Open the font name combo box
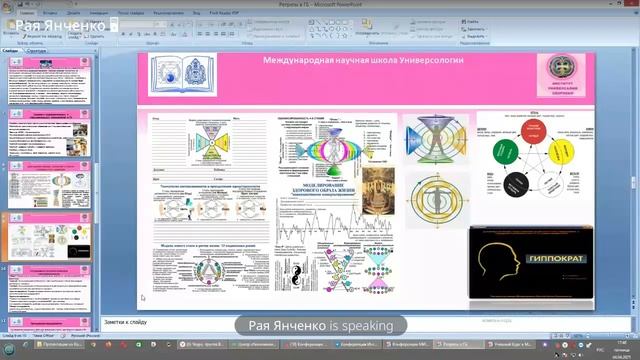 tap(137, 24)
